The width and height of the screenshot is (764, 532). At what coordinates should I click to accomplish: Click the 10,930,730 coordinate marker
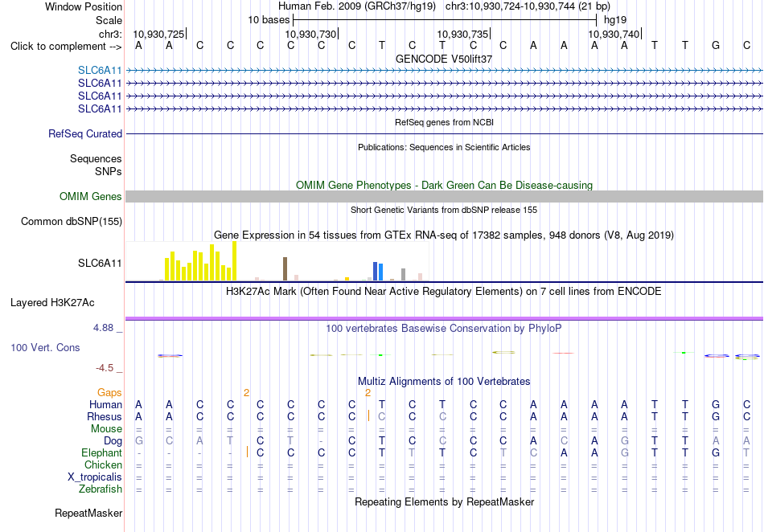point(311,34)
